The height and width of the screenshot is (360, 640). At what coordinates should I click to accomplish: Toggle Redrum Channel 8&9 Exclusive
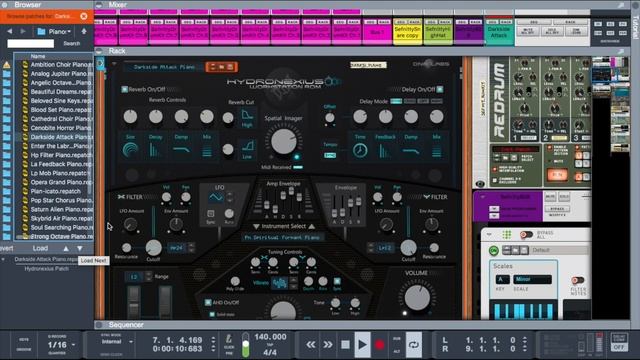pyautogui.click(x=494, y=180)
